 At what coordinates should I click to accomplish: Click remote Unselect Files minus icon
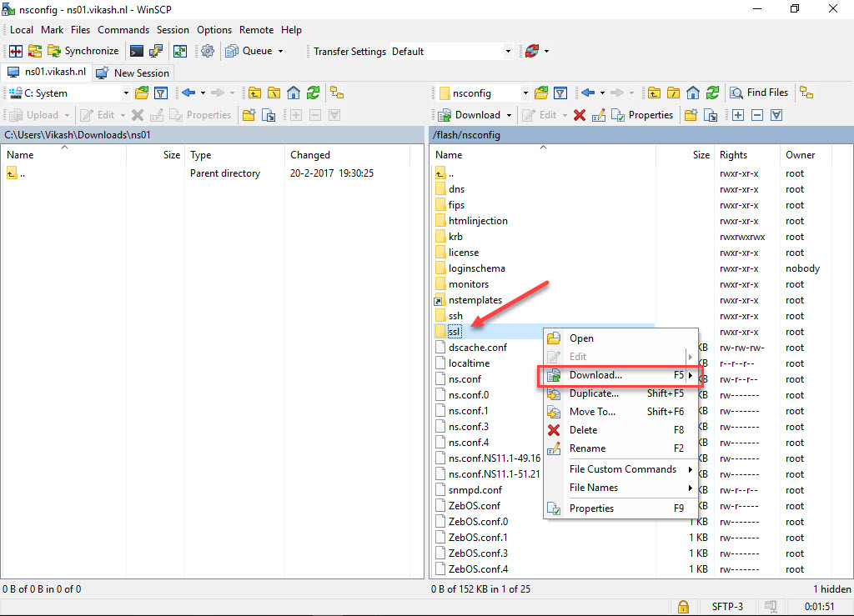(x=757, y=115)
